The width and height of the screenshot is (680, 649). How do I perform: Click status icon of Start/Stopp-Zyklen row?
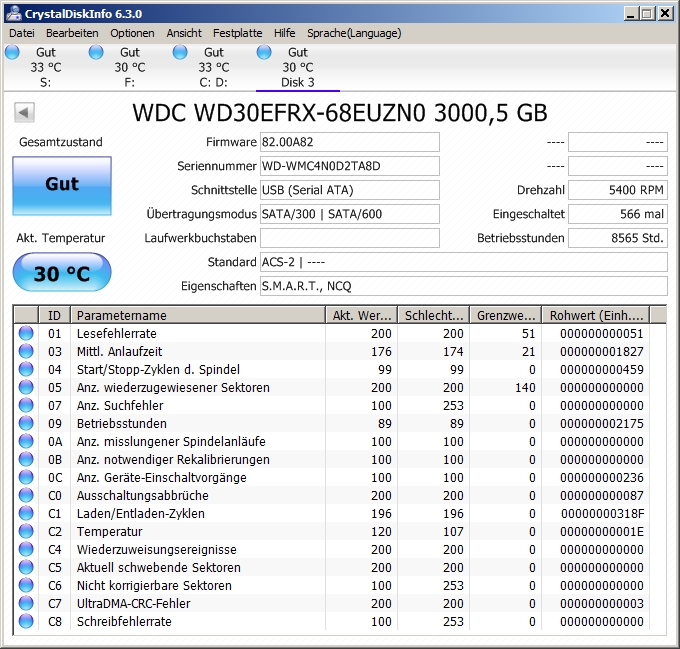tap(26, 369)
